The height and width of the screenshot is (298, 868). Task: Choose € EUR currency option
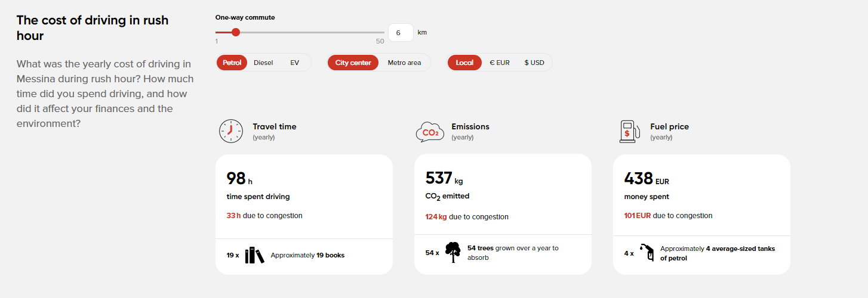coord(500,63)
